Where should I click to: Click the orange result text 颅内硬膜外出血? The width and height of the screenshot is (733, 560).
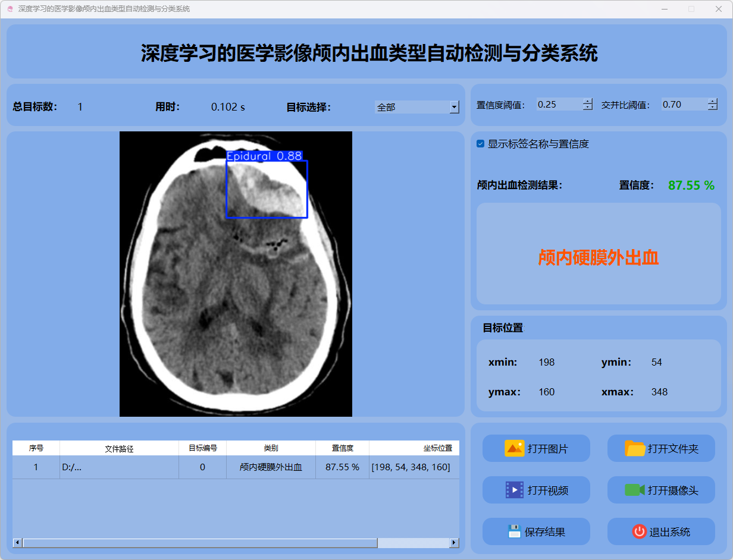[599, 257]
